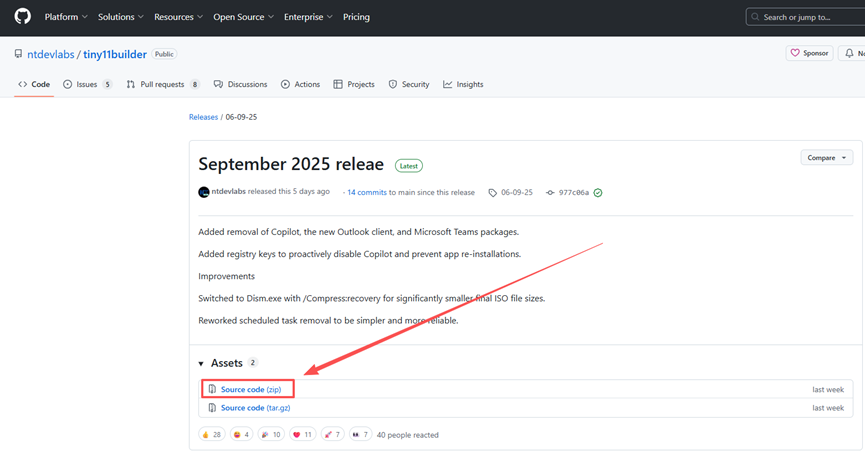
Task: Expand the Open Source menu
Action: click(243, 17)
